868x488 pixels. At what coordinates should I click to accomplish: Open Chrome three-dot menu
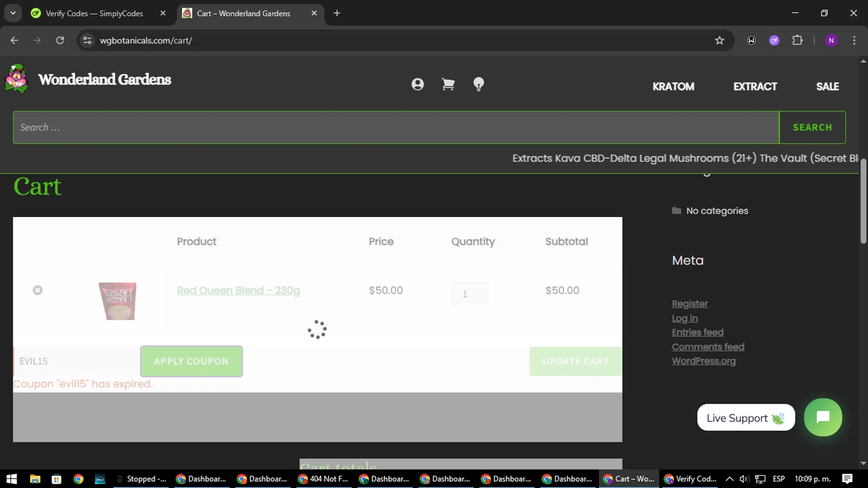[854, 41]
